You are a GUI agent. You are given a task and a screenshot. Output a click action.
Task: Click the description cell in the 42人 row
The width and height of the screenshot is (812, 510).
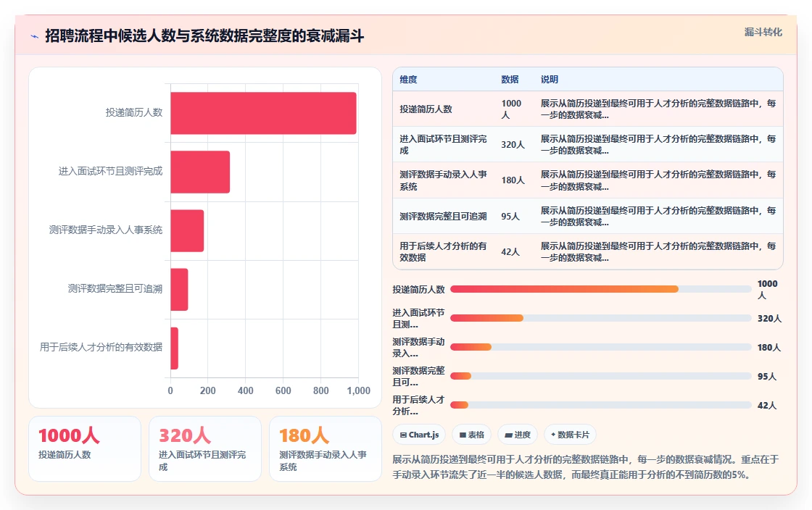click(x=658, y=252)
